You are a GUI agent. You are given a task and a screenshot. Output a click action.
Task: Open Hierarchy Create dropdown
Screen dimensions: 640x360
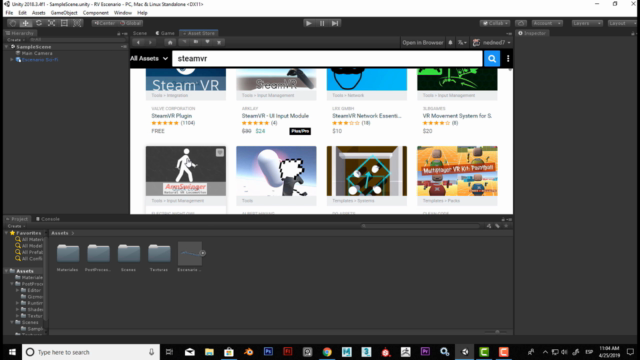(16, 40)
